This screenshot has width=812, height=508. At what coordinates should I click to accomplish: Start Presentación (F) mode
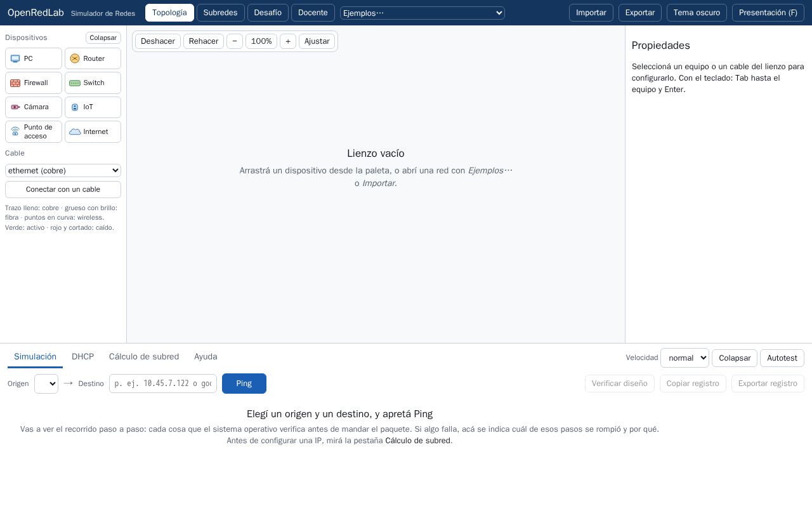click(768, 13)
